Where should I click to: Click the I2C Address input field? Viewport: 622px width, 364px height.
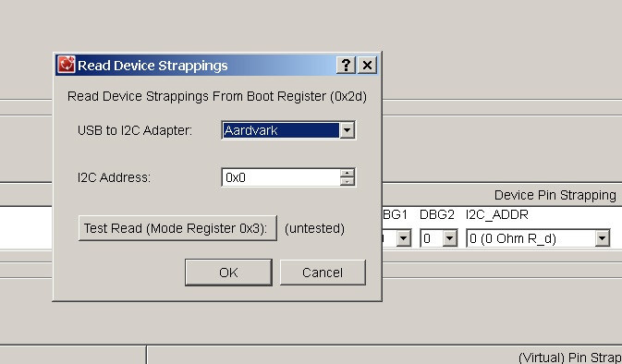point(281,177)
